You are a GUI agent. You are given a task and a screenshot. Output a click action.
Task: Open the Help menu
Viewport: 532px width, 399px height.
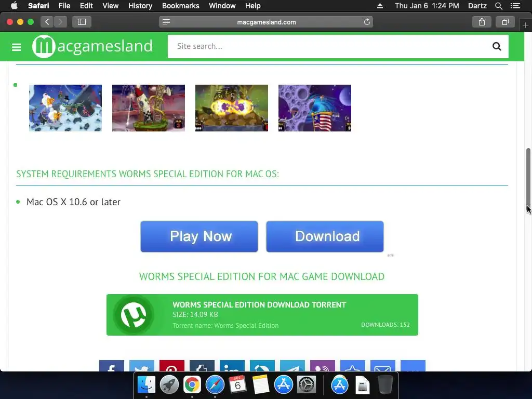(x=253, y=6)
